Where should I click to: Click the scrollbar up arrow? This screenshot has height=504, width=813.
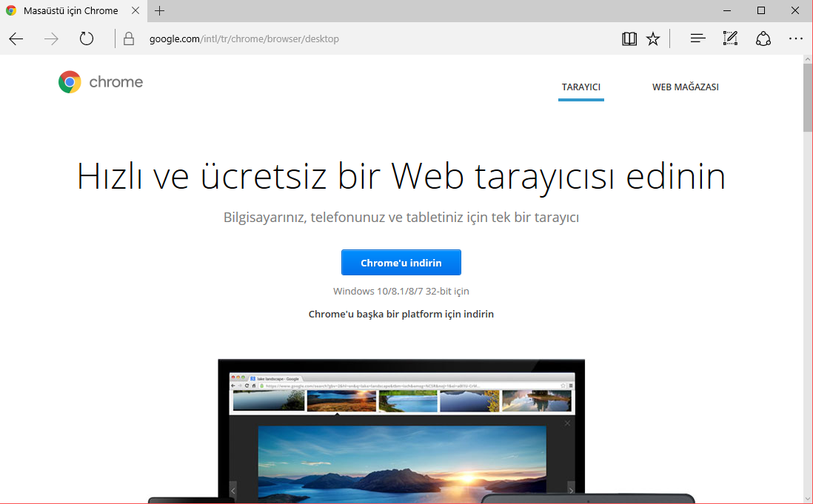click(808, 59)
